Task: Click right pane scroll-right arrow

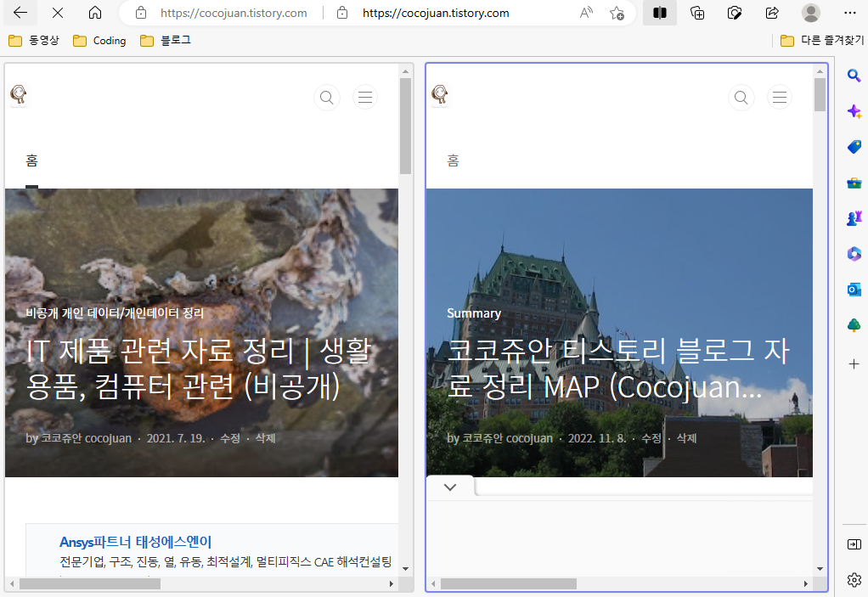Action: (805, 583)
